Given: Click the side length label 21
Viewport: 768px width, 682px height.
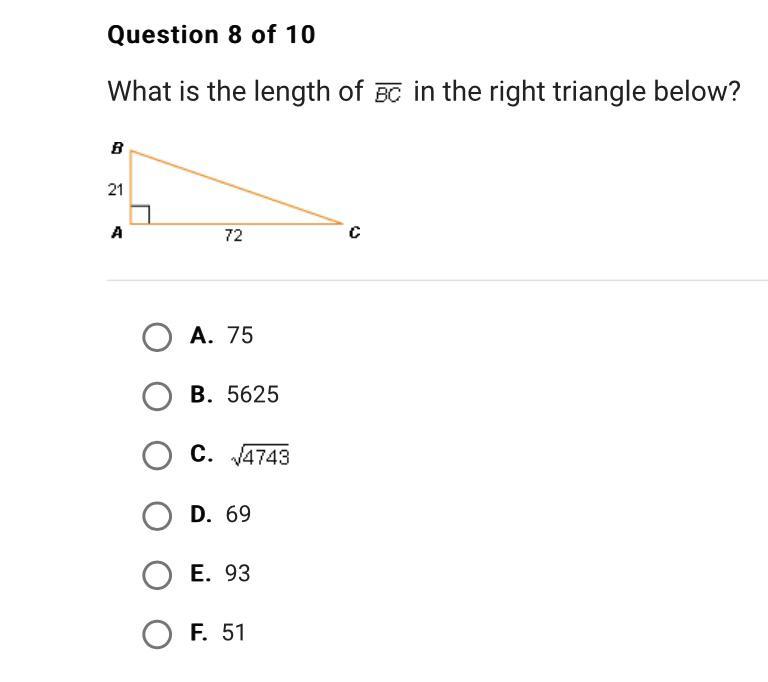Looking at the screenshot, I should coord(116,190).
